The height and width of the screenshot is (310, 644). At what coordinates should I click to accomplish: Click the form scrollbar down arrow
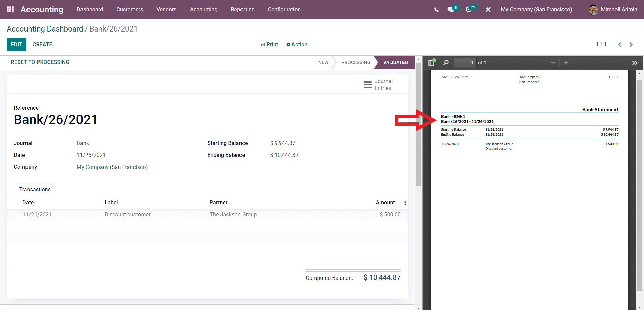(418, 308)
